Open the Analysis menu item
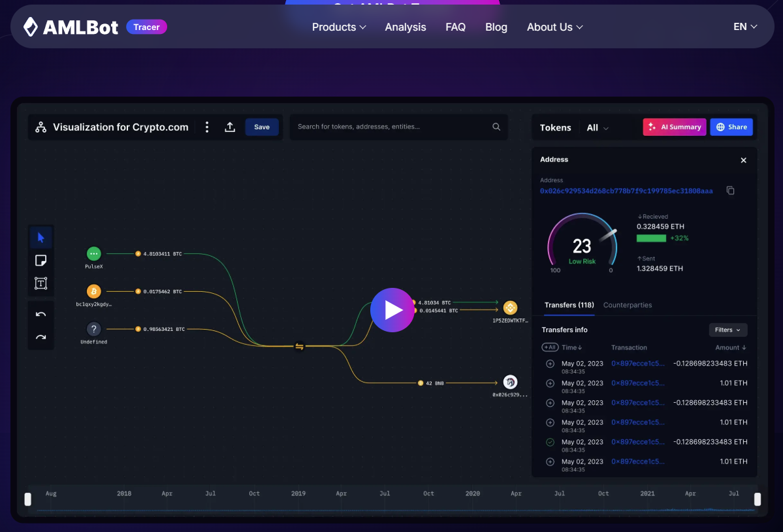Viewport: 783px width, 532px height. (406, 27)
